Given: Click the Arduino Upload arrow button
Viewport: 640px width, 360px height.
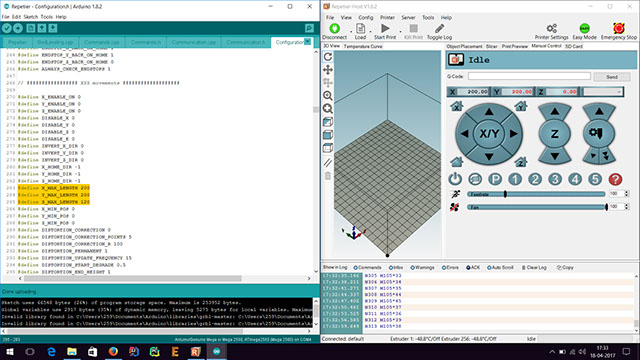Looking at the screenshot, I should pos(18,28).
